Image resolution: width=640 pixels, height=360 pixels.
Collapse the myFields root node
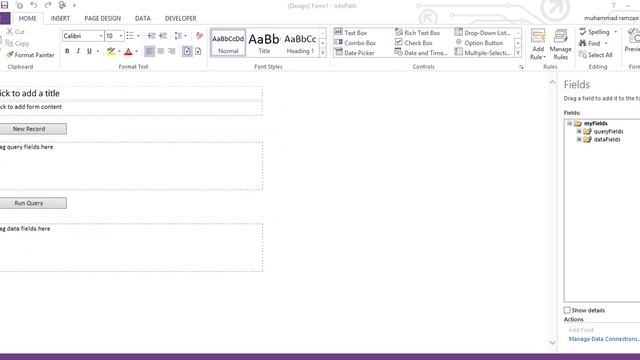pos(569,123)
